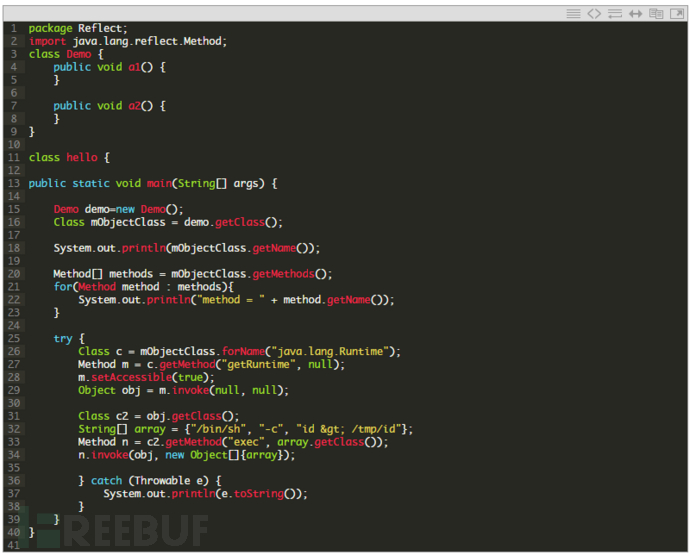Click the String[] array "/bin/sh" line
The width and height of the screenshot is (690, 555).
click(x=246, y=429)
